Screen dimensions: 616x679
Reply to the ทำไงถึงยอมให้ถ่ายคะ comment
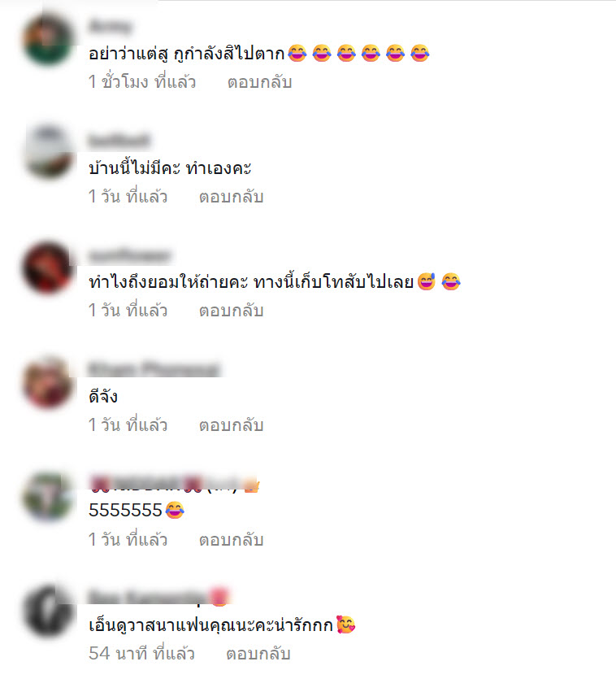231,311
